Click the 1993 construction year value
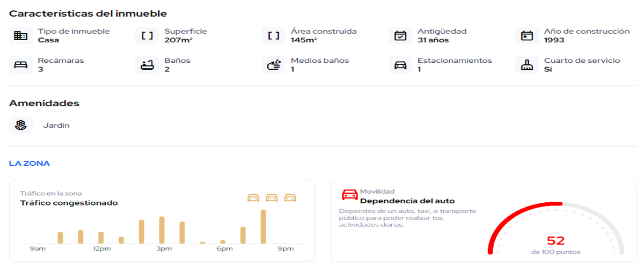 [x=554, y=40]
